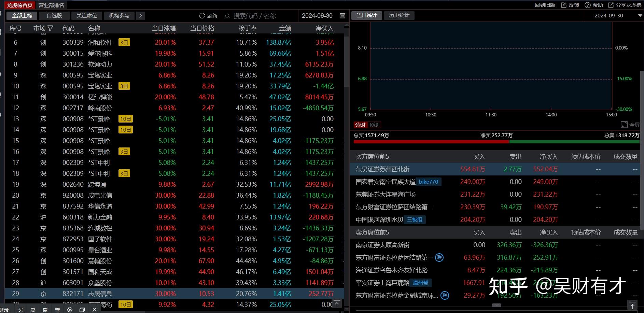Select the 爱尔眼科 row
Screen dimensions: 644x313
pos(174,53)
